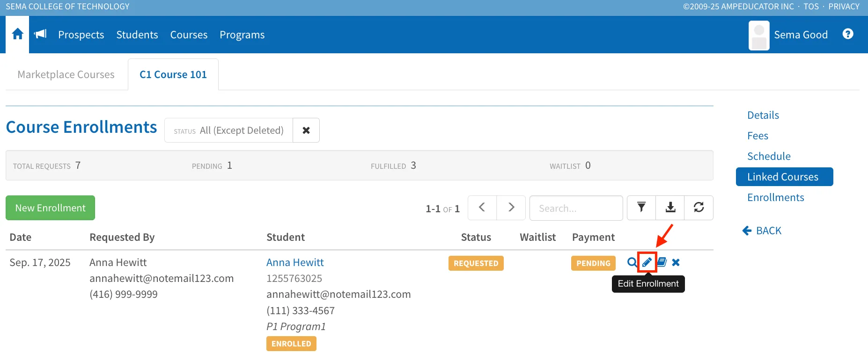This screenshot has width=868, height=360.
Task: Open the Programs menu
Action: tap(242, 35)
